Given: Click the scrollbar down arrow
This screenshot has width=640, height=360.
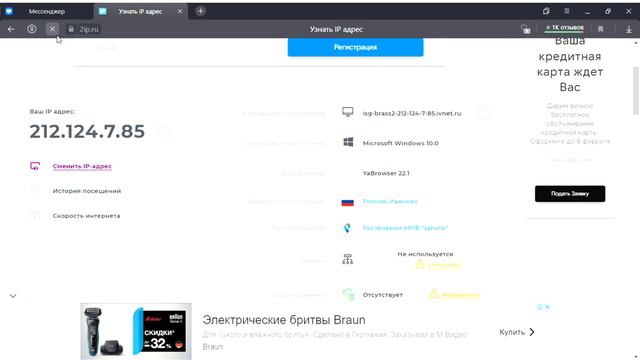Looking at the screenshot, I should [x=636, y=357].
